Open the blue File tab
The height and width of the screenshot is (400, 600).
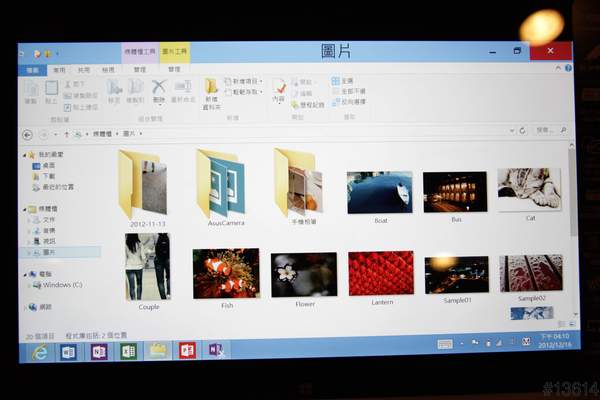tap(33, 70)
